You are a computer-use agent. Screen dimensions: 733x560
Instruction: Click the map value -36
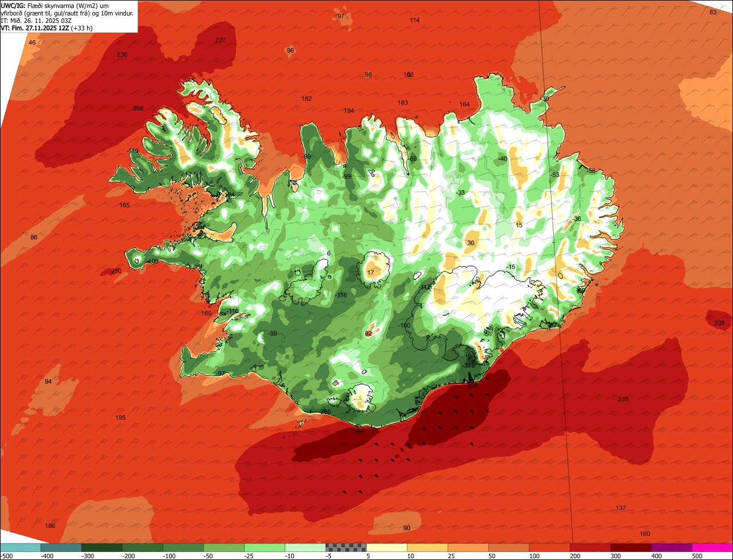click(577, 219)
